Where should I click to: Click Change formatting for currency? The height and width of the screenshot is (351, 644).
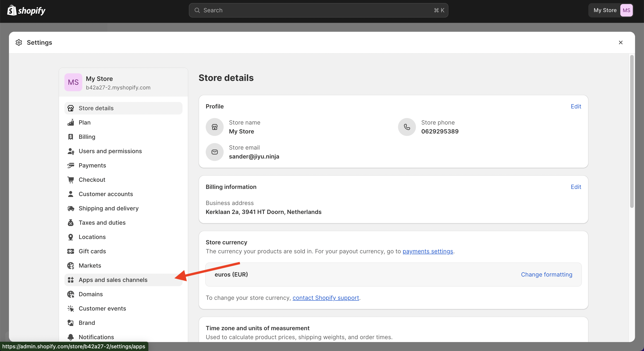pos(547,275)
